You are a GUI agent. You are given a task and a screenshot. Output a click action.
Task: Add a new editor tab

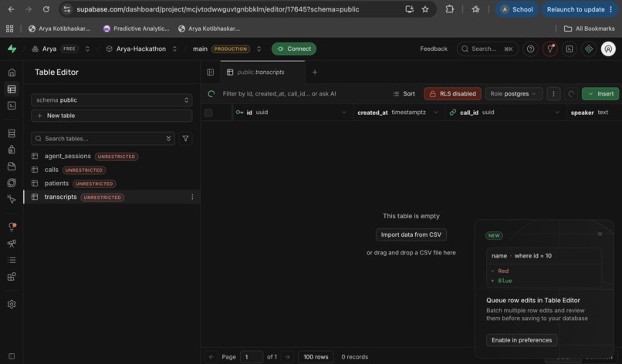315,72
